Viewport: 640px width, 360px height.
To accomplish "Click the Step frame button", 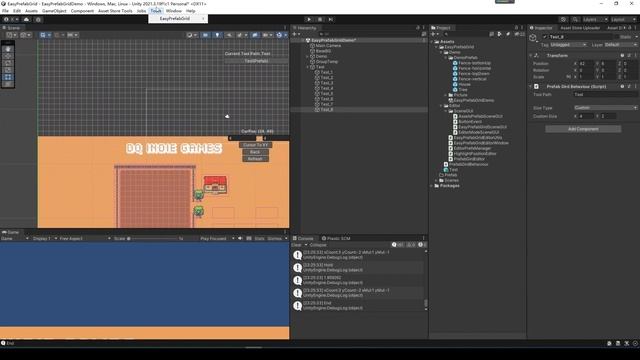I will [x=331, y=19].
